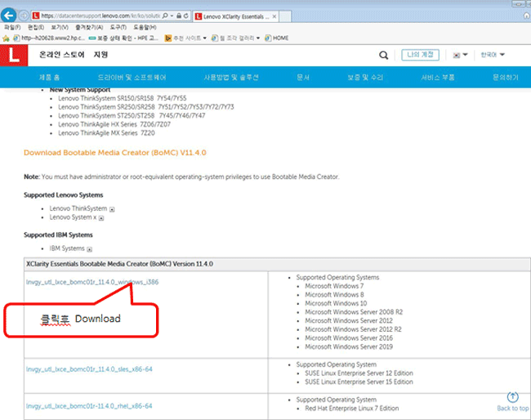This screenshot has width=531, height=420.
Task: Open the h20628.www2.hp.c... favorite
Action: pyautogui.click(x=49, y=38)
